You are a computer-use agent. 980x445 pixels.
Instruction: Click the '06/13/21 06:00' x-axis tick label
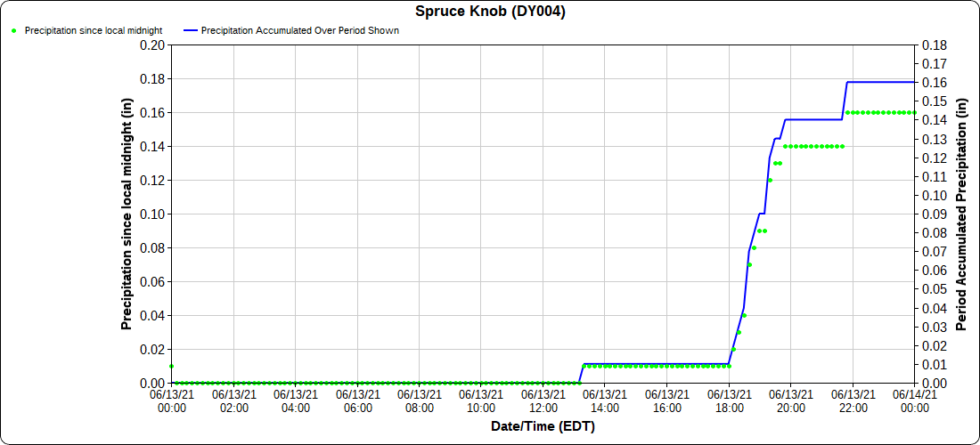[357, 400]
